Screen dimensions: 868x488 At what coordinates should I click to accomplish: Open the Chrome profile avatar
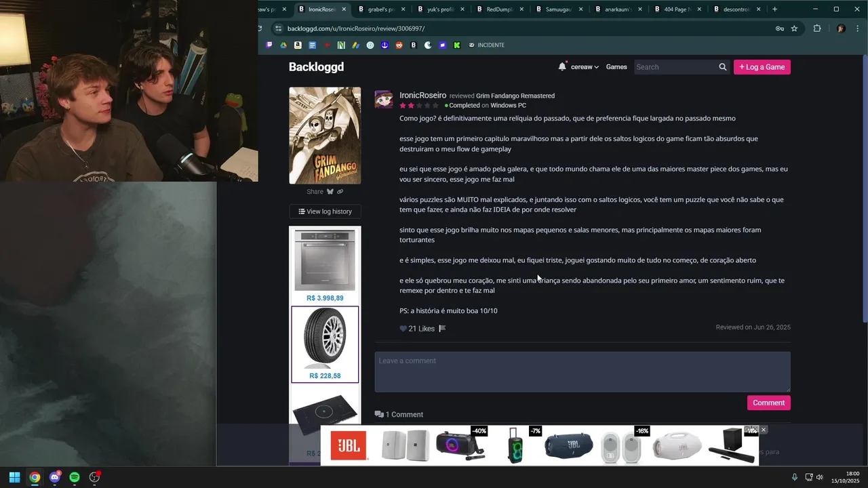coord(841,28)
